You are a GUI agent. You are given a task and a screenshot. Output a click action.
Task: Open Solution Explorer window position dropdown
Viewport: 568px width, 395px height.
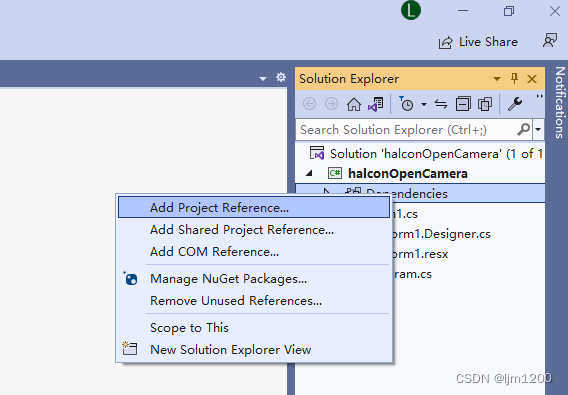point(497,79)
